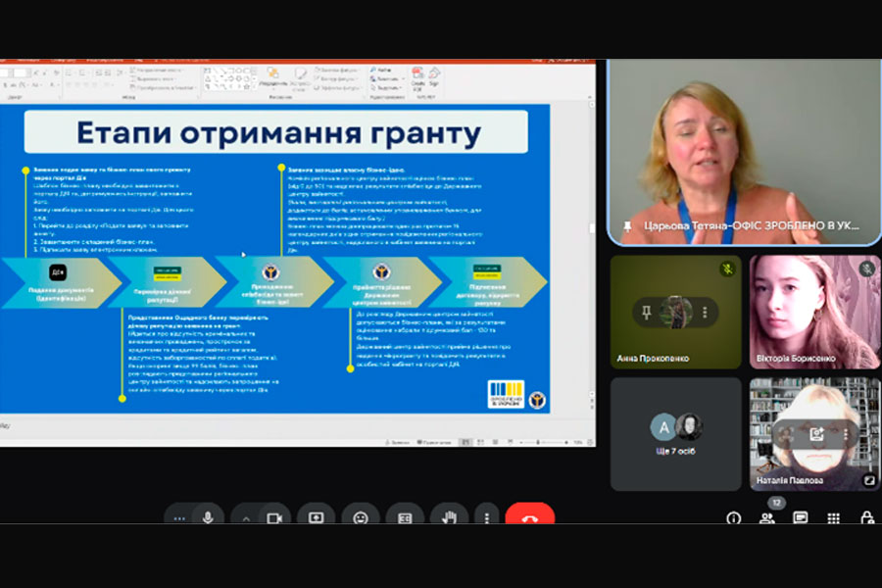Show the people list with 12 badge
The width and height of the screenshot is (882, 588).
pos(767,517)
